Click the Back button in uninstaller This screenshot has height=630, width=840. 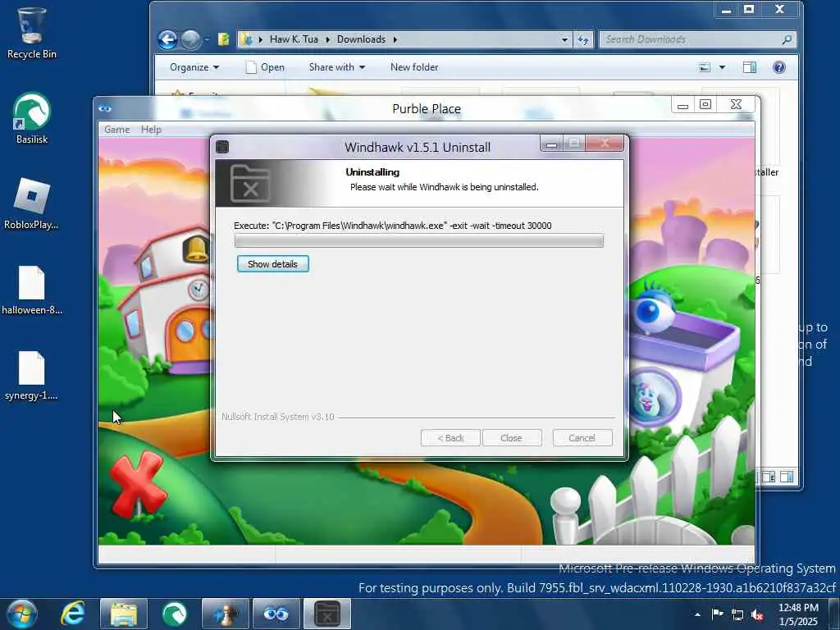point(450,438)
